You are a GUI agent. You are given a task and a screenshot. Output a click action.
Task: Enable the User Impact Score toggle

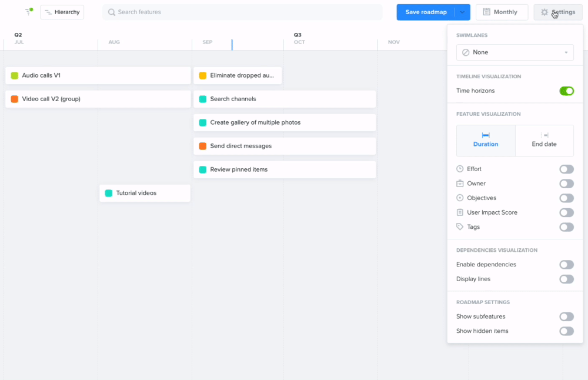566,212
